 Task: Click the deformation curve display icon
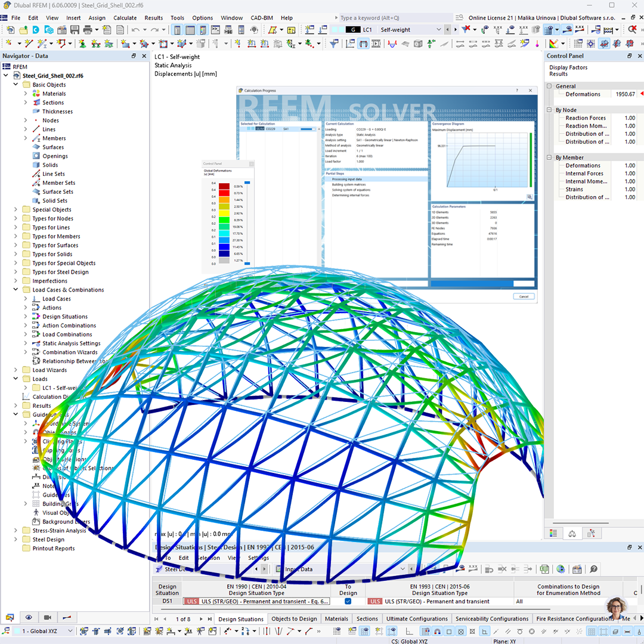392,44
